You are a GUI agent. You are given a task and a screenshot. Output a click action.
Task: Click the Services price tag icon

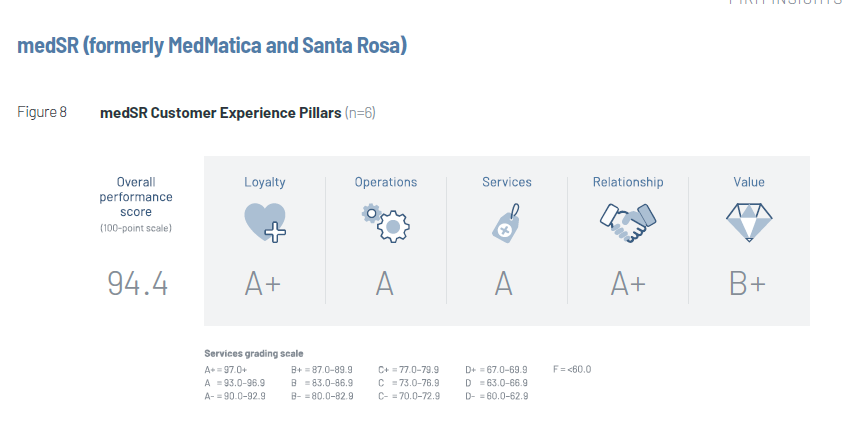(506, 222)
